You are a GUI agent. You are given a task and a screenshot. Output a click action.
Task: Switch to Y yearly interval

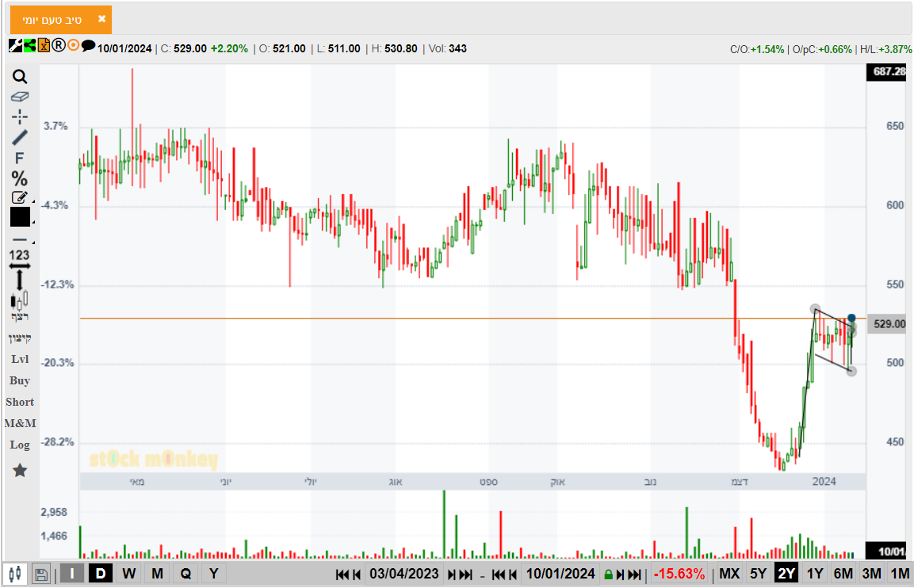(x=214, y=574)
